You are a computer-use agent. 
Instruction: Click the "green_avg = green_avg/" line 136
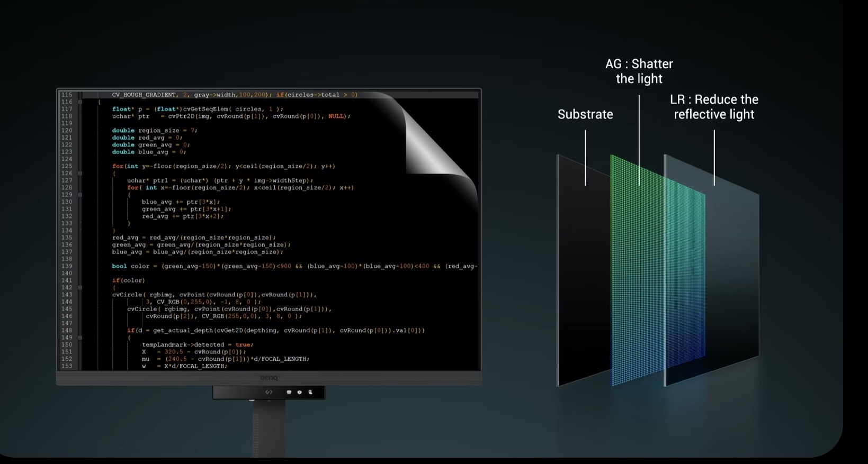[x=201, y=245]
